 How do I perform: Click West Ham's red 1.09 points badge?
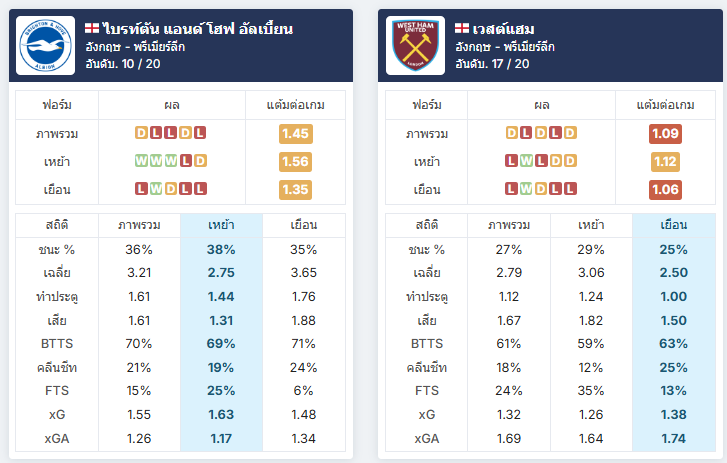point(665,134)
